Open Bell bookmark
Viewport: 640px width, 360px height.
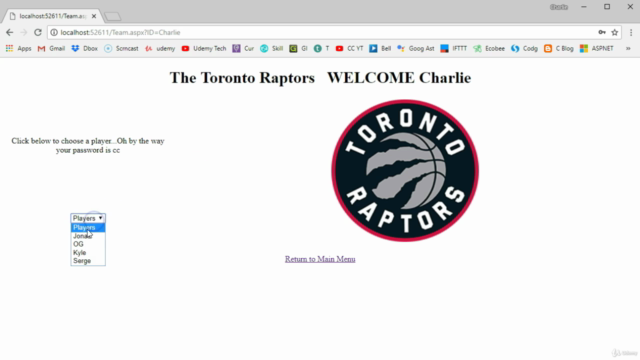click(x=380, y=49)
